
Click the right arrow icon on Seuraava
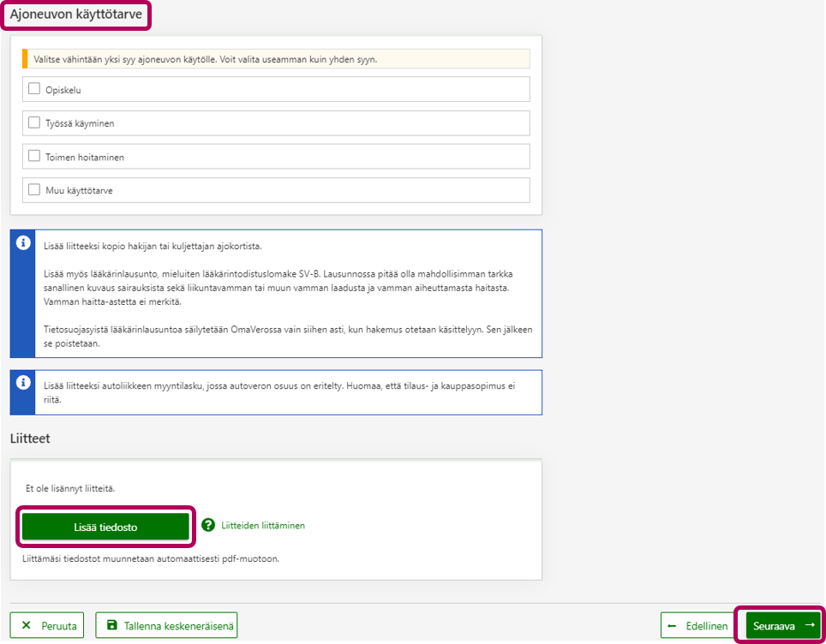coord(809,625)
